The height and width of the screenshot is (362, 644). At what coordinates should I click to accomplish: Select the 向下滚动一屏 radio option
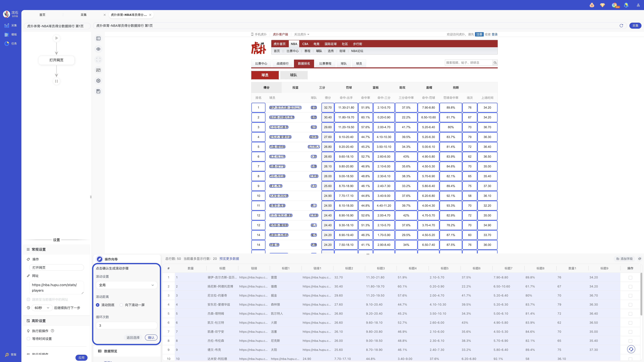(122, 305)
